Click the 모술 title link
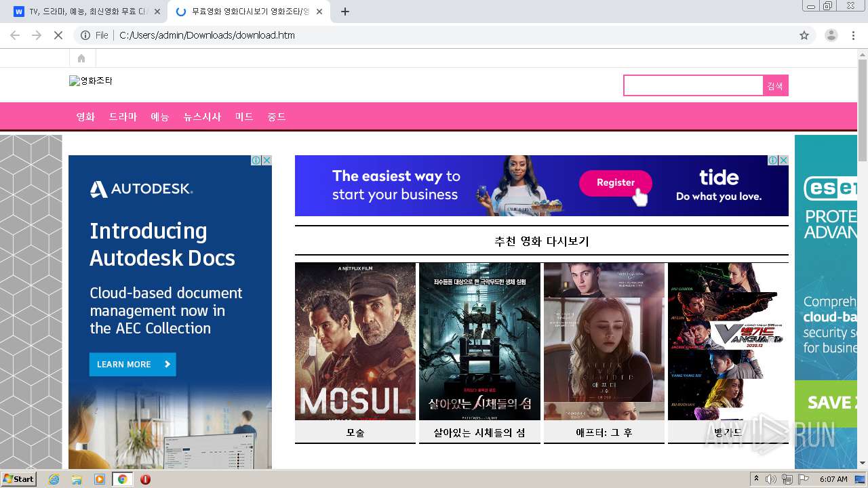 point(355,432)
